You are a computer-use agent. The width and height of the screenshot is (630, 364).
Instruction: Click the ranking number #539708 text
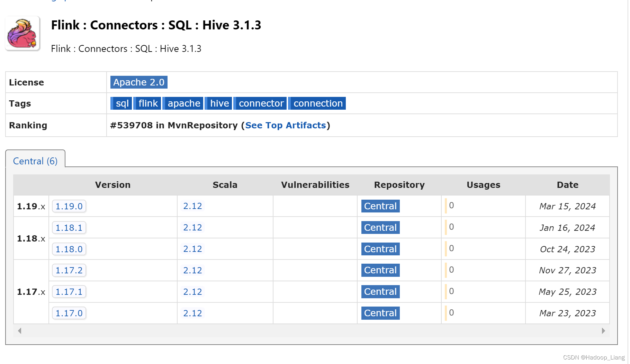tap(132, 125)
